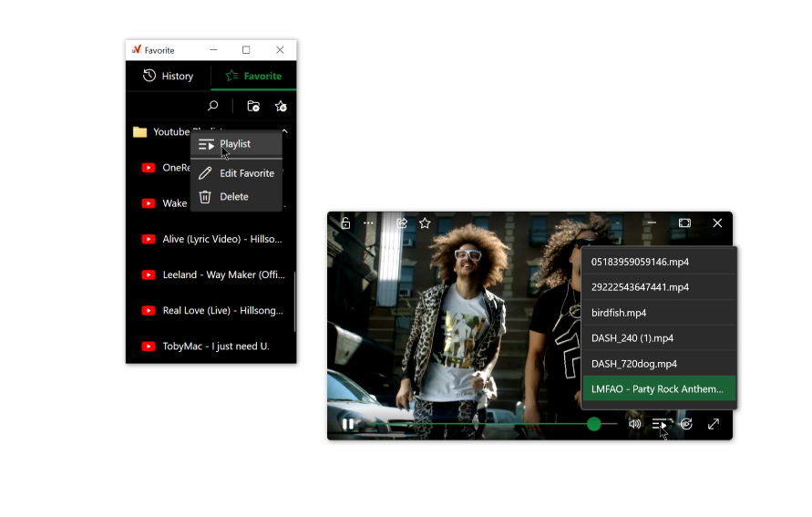This screenshot has height=517, width=812.
Task: Mute the player volume
Action: (x=635, y=424)
